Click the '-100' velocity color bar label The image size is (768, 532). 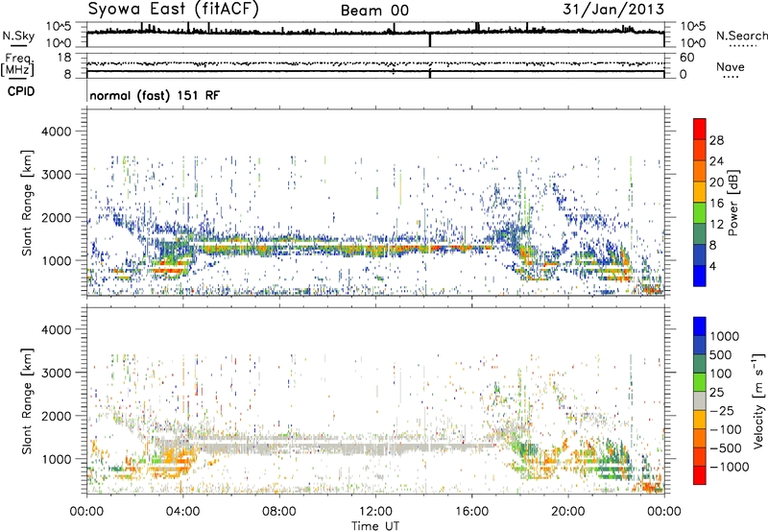(726, 429)
